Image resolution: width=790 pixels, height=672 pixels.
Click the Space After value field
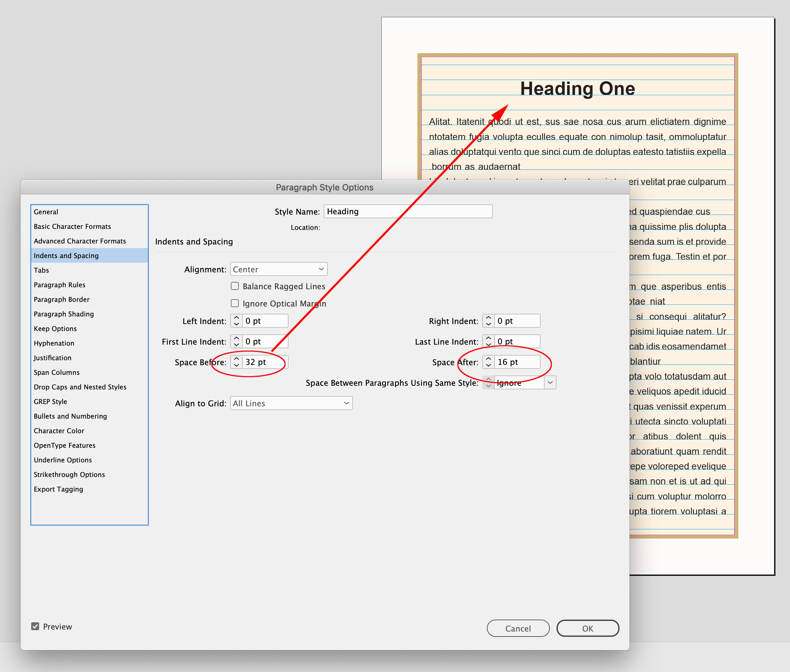[x=516, y=362]
